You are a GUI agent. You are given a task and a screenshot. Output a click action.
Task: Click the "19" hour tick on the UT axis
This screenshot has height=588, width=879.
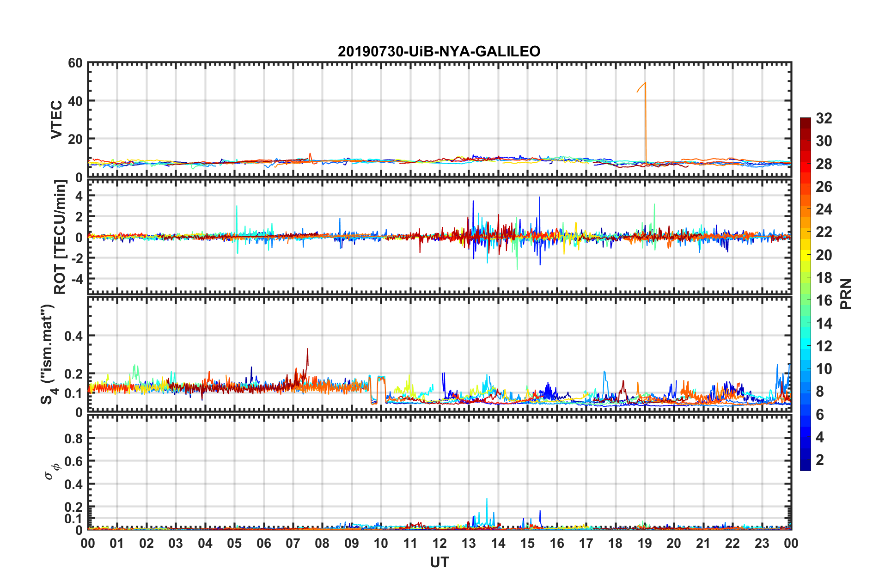(645, 543)
